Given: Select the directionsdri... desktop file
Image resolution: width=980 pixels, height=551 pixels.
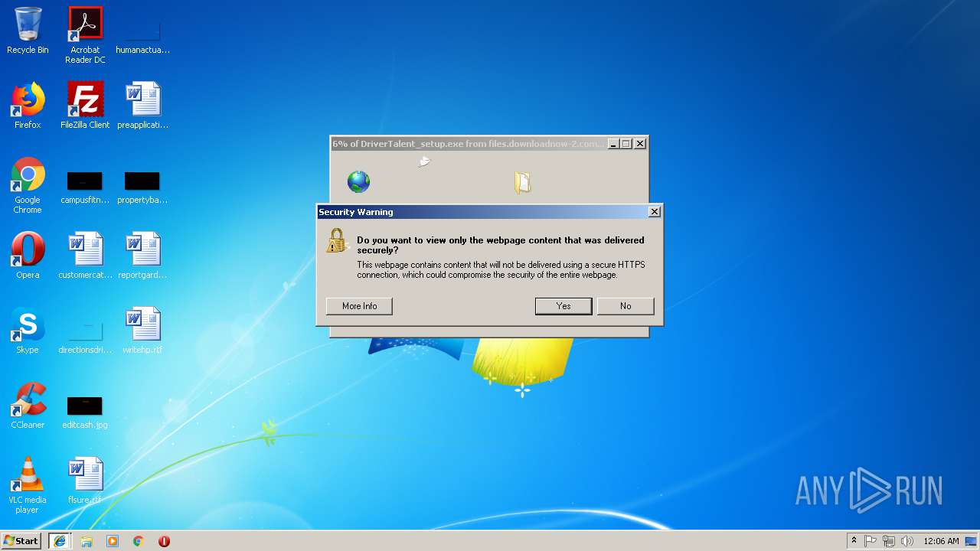Looking at the screenshot, I should pos(85,337).
